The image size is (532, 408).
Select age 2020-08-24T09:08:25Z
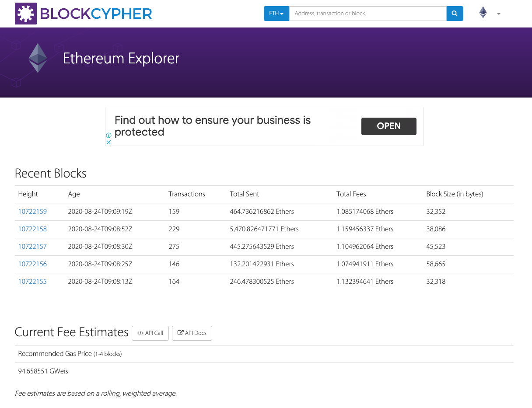click(100, 264)
